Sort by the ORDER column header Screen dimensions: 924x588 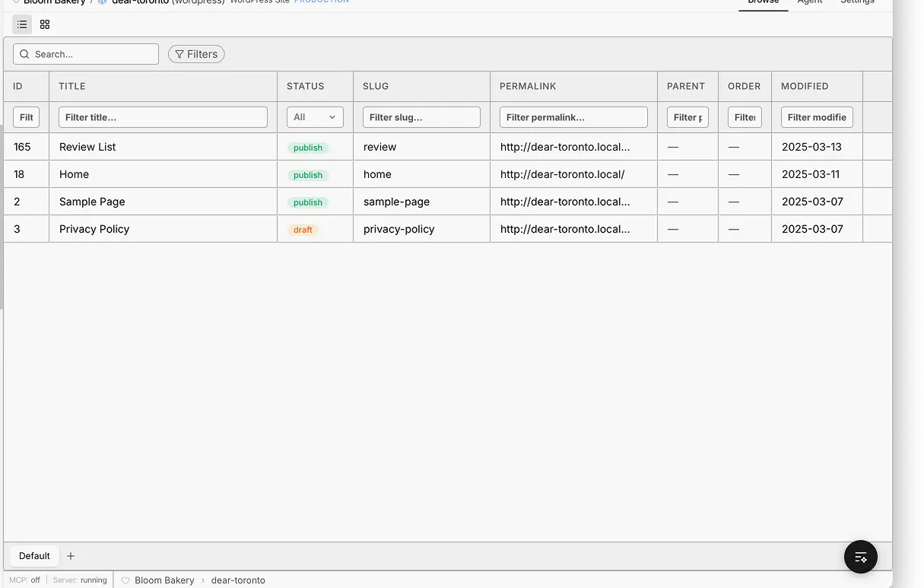pos(745,86)
